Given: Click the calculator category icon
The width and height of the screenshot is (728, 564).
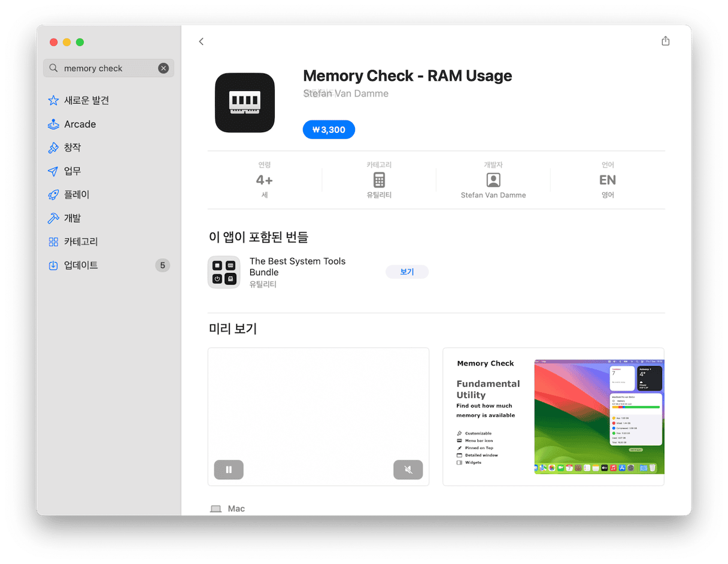Looking at the screenshot, I should tap(379, 180).
